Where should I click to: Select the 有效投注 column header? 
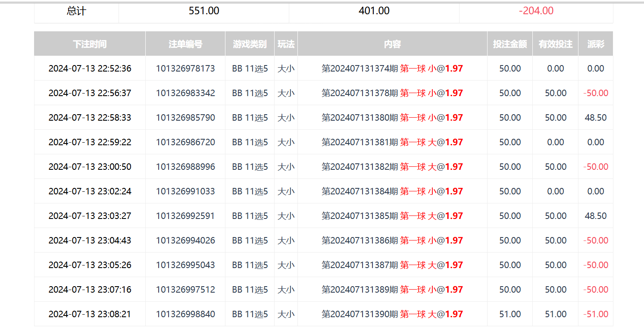(555, 44)
